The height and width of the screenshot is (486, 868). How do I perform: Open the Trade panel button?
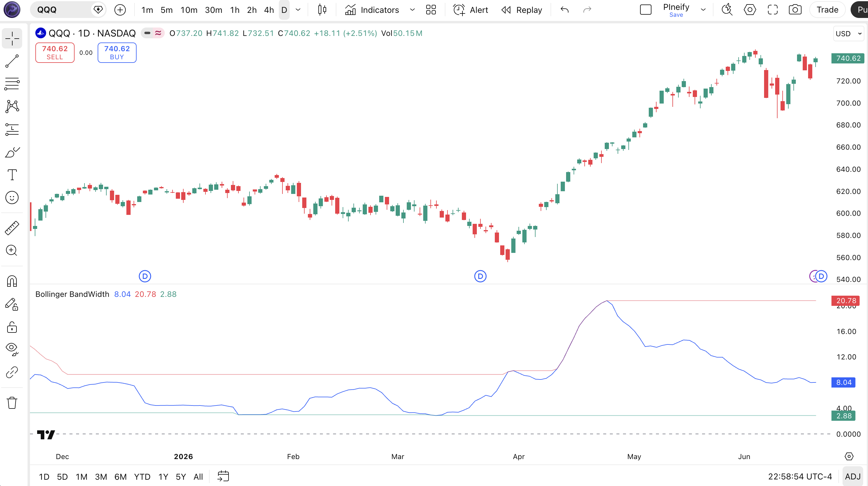[x=827, y=10]
